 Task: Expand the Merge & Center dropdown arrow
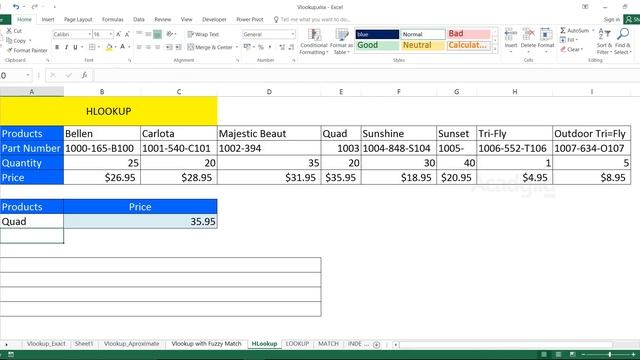(237, 47)
